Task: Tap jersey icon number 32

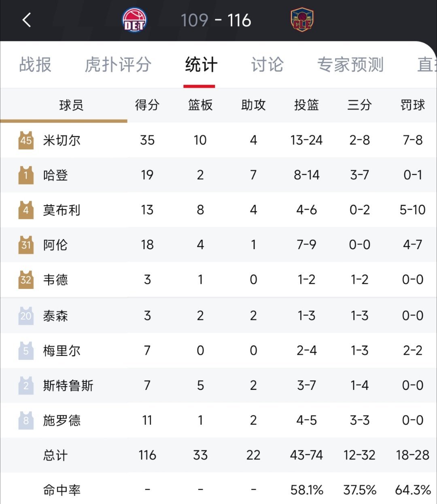Action: tap(26, 280)
